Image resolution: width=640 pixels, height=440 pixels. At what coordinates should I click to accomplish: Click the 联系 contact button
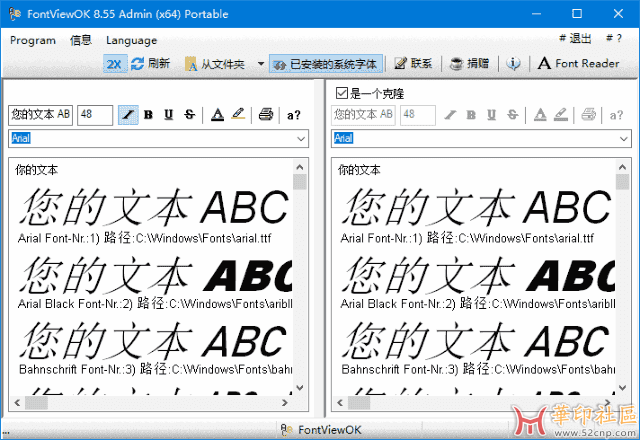point(413,63)
